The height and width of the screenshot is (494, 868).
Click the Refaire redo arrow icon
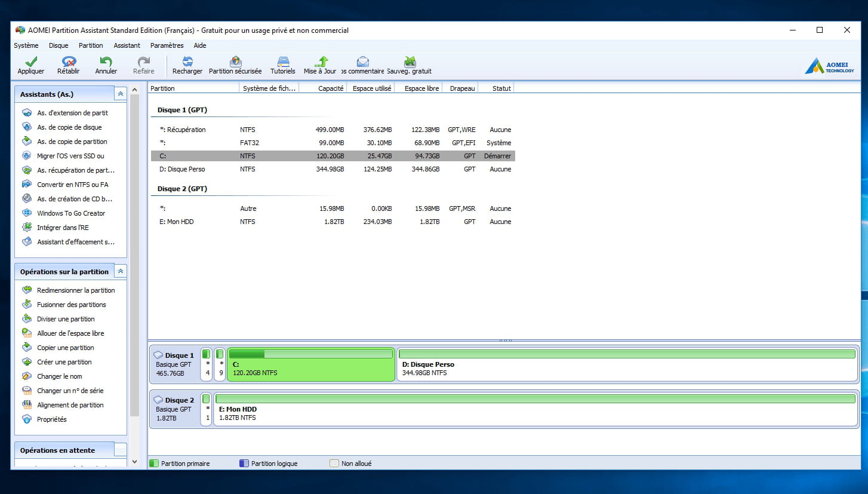[x=144, y=62]
